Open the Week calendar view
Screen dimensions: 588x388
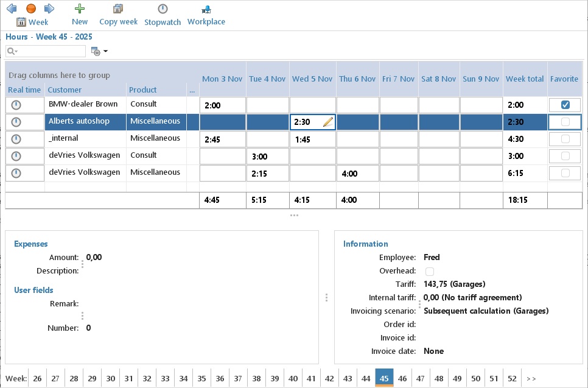click(32, 22)
